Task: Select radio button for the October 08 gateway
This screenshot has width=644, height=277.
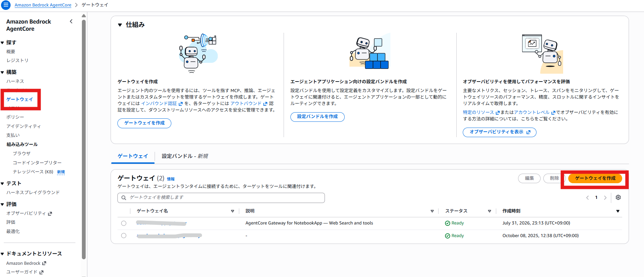Action: [124, 236]
